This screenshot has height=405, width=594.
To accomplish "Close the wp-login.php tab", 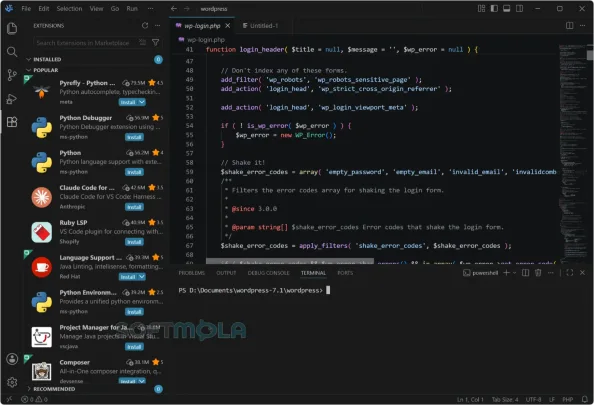I will 228,26.
